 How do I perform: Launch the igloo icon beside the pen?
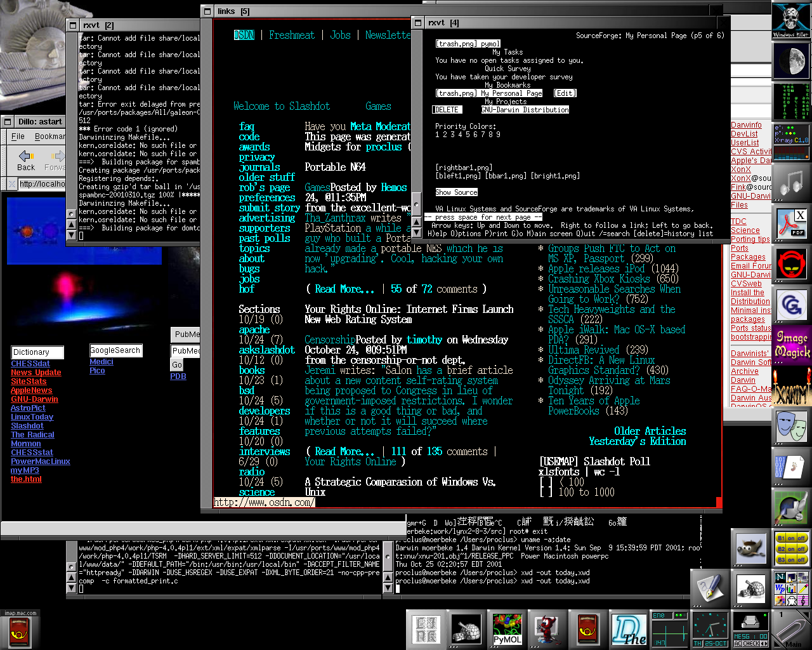[x=751, y=589]
